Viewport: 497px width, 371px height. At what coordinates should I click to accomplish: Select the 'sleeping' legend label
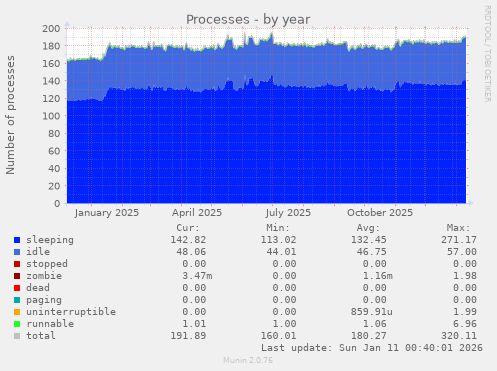coord(50,240)
